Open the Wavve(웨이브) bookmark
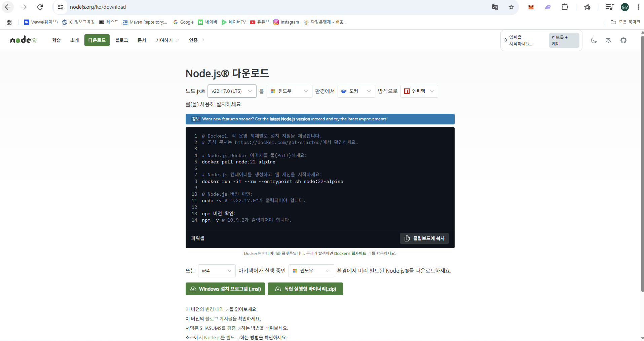The image size is (644, 341). point(41,22)
